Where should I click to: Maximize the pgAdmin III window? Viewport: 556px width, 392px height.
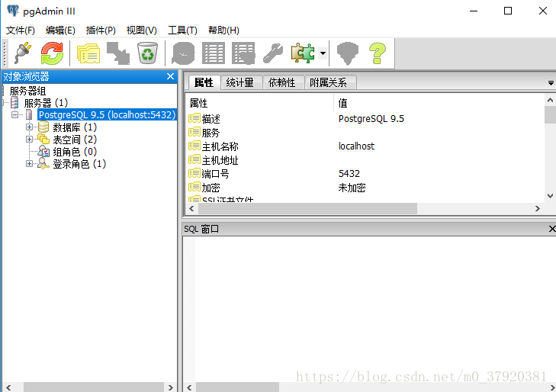pyautogui.click(x=508, y=11)
